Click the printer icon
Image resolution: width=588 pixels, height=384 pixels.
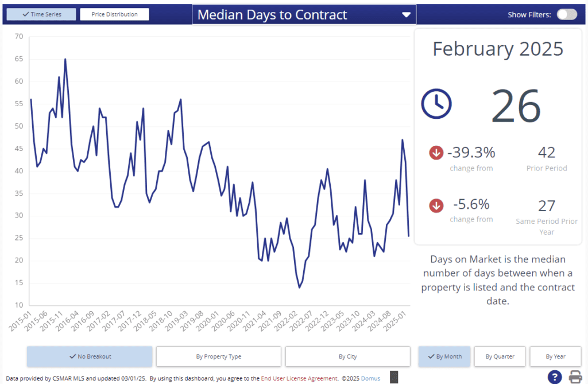575,377
